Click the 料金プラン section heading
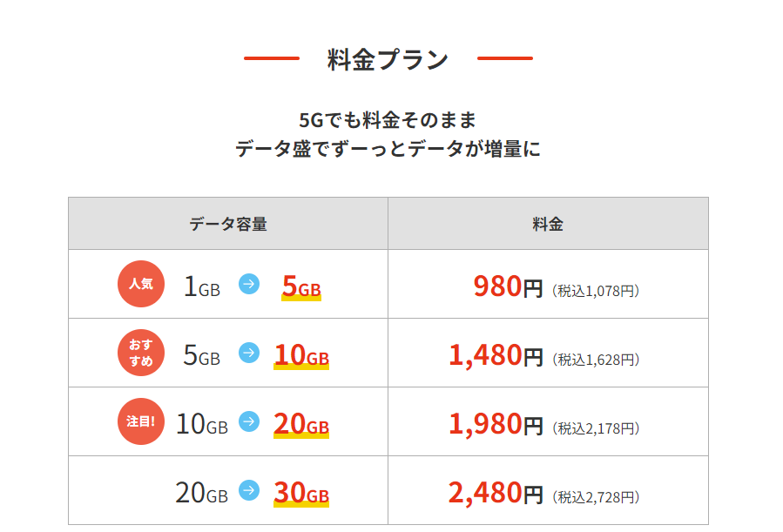The height and width of the screenshot is (532, 783). pyautogui.click(x=388, y=59)
